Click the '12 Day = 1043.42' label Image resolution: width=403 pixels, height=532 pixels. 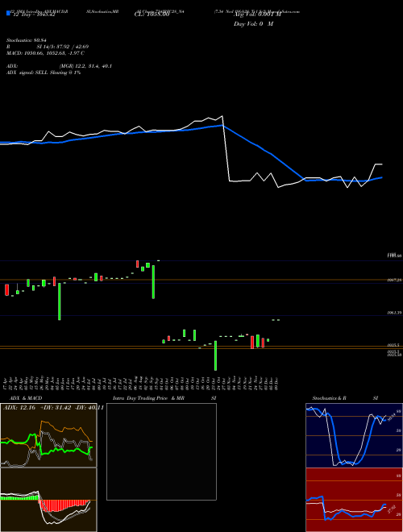pyautogui.click(x=33, y=15)
